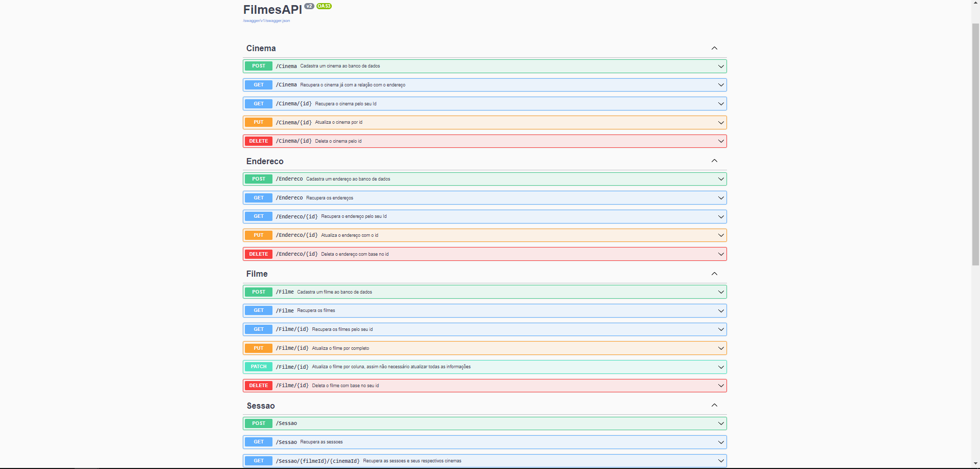The width and height of the screenshot is (980, 469).
Task: Click the Endereco section heading
Action: point(265,162)
